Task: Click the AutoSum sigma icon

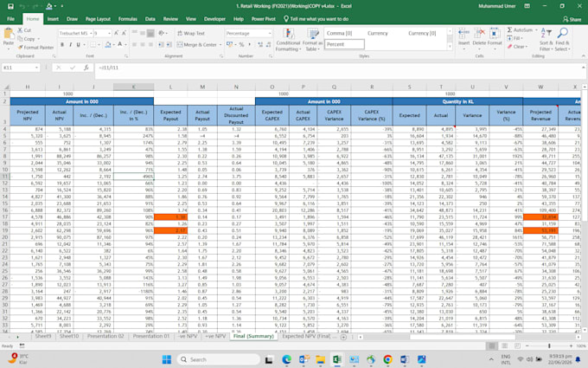Action: point(509,30)
